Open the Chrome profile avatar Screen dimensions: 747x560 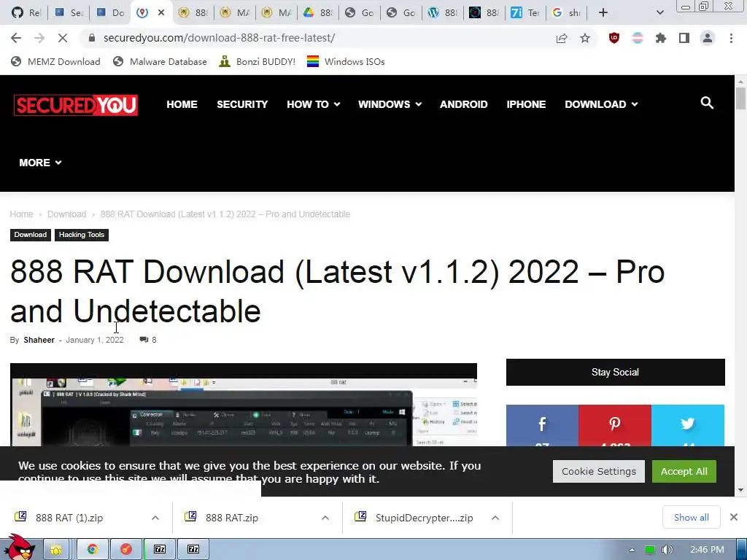coord(708,38)
